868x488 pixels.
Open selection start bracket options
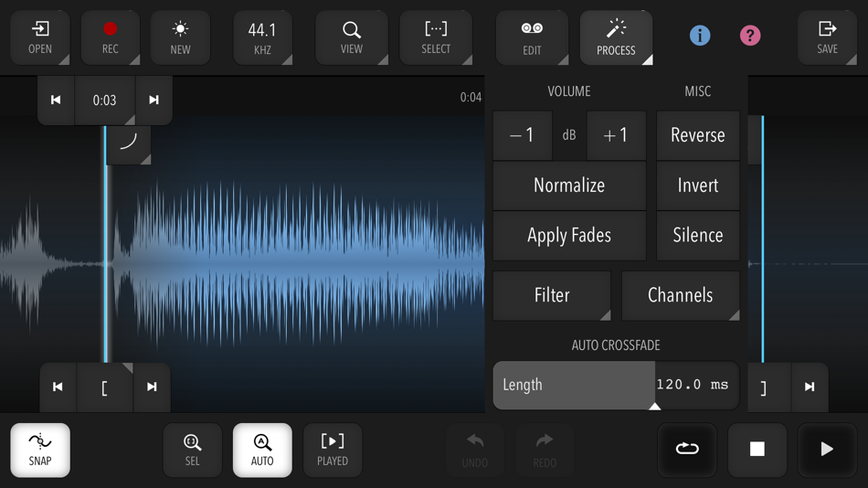[x=105, y=387]
